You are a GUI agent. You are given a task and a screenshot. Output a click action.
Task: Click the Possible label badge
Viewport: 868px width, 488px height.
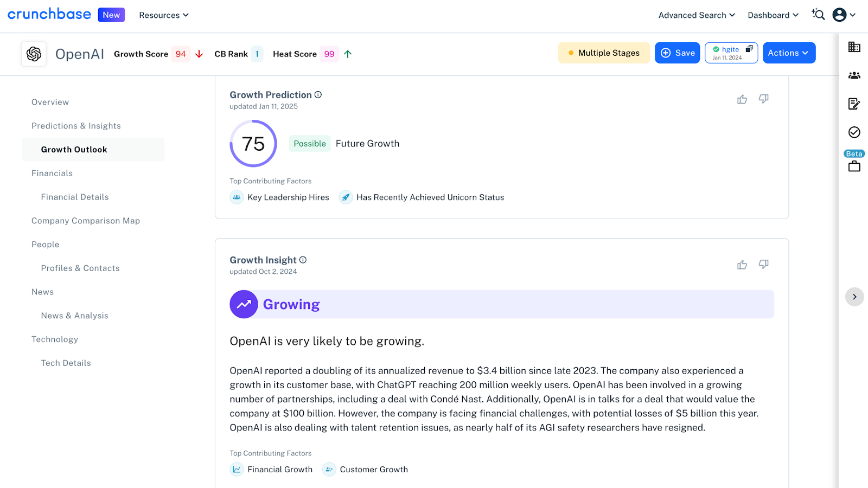pos(310,144)
